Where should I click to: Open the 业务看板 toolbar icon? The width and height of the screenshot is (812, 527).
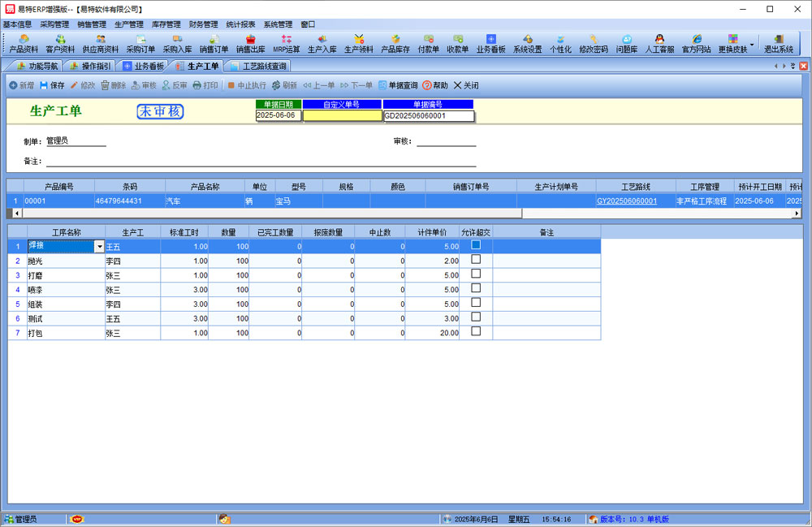490,43
